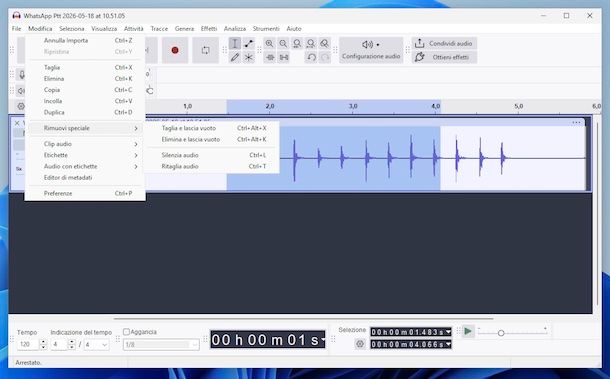Adjust the playback speed slider handle
Image resolution: width=610 pixels, height=379 pixels.
[x=501, y=333]
